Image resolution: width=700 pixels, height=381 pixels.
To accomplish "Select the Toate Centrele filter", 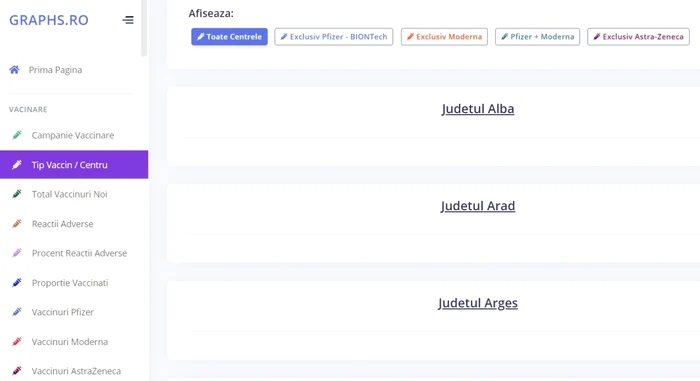I will [x=229, y=37].
